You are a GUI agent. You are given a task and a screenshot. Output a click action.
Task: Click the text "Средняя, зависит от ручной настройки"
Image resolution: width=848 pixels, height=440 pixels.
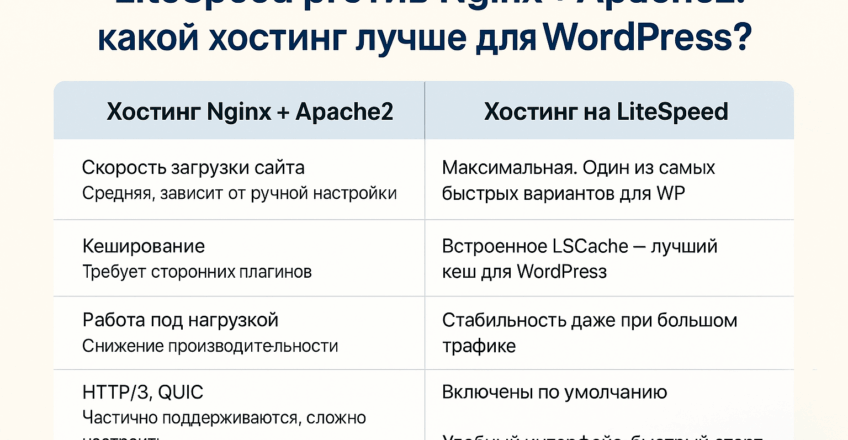pyautogui.click(x=240, y=193)
